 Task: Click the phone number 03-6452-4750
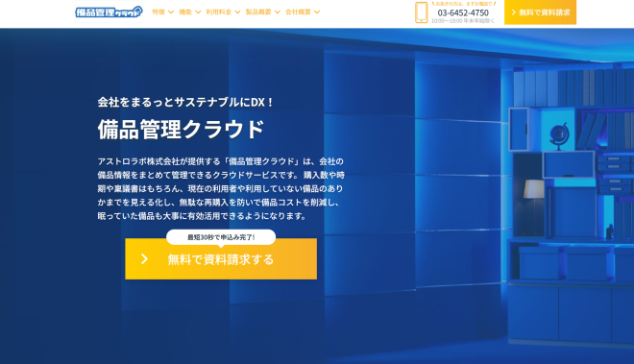coord(463,12)
